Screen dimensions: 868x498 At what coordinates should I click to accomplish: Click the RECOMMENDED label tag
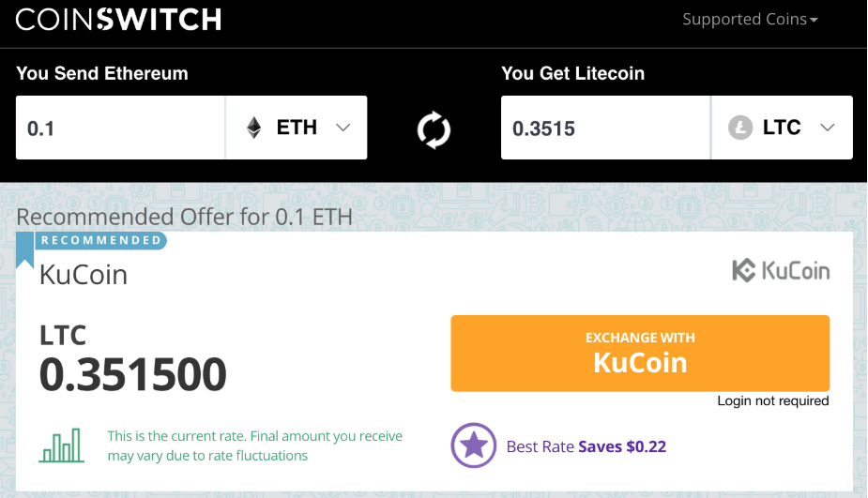pos(101,241)
